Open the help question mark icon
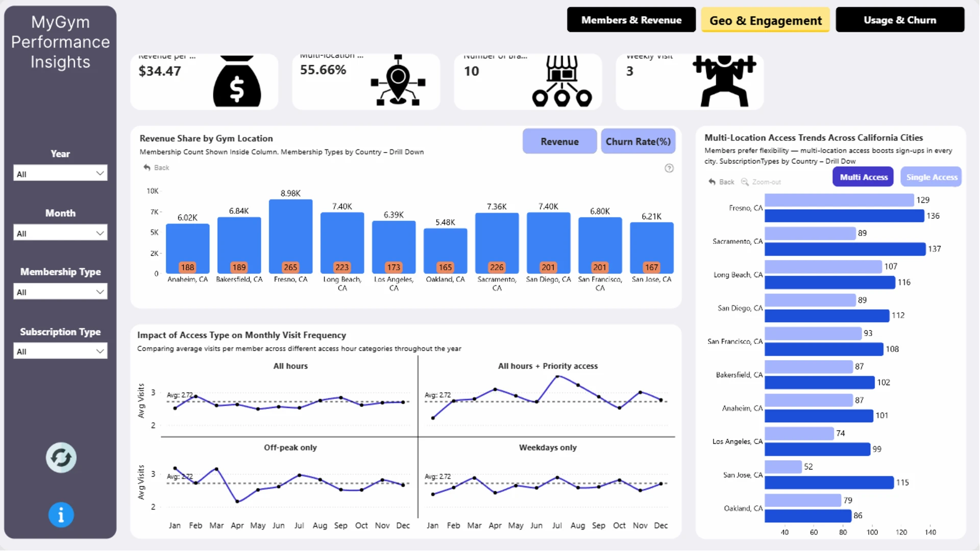Viewport: 980px width, 551px height. 669,168
